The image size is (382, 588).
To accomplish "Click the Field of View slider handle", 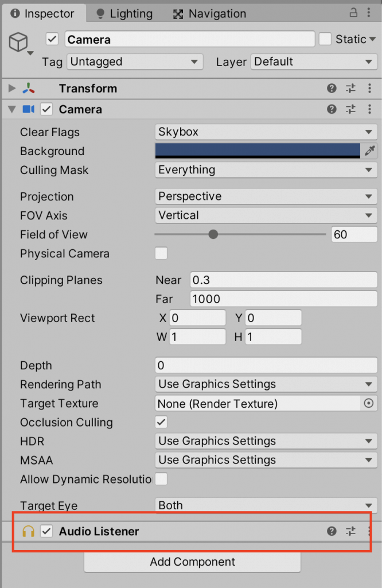I will 213,234.
